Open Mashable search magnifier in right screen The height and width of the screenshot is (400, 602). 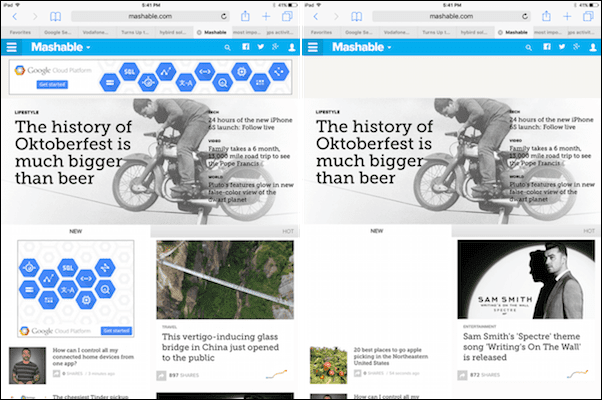click(529, 48)
